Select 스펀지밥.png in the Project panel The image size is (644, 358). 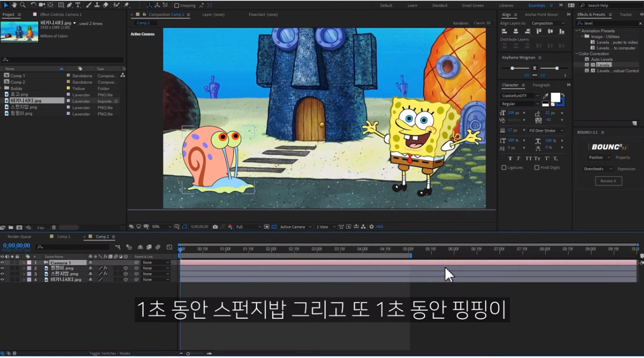[x=24, y=107]
